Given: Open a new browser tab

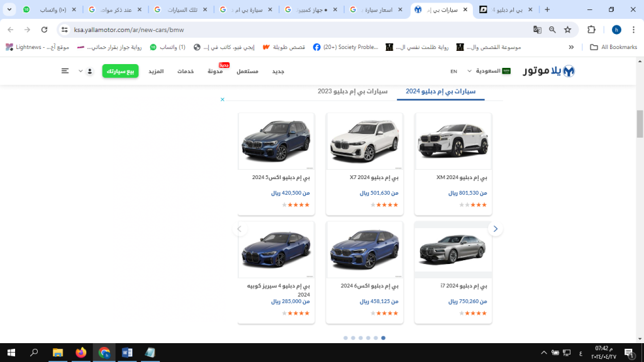Looking at the screenshot, I should (547, 9).
